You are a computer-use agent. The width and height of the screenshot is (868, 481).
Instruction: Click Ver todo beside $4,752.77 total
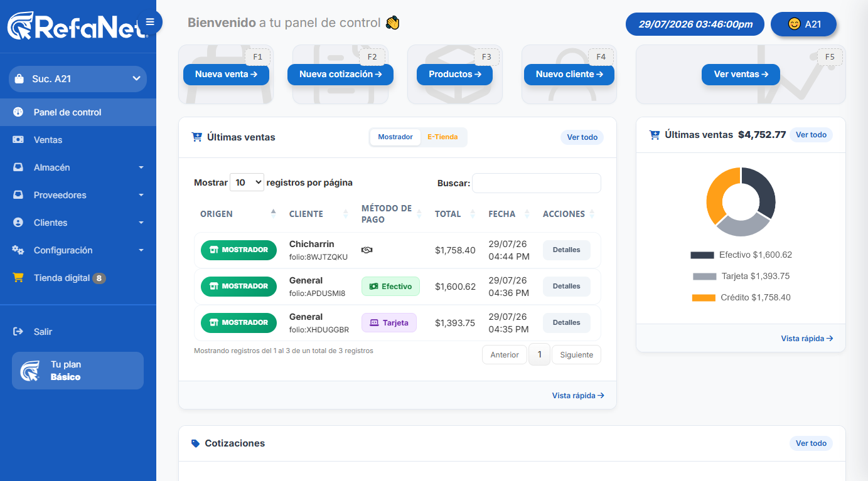tap(811, 135)
